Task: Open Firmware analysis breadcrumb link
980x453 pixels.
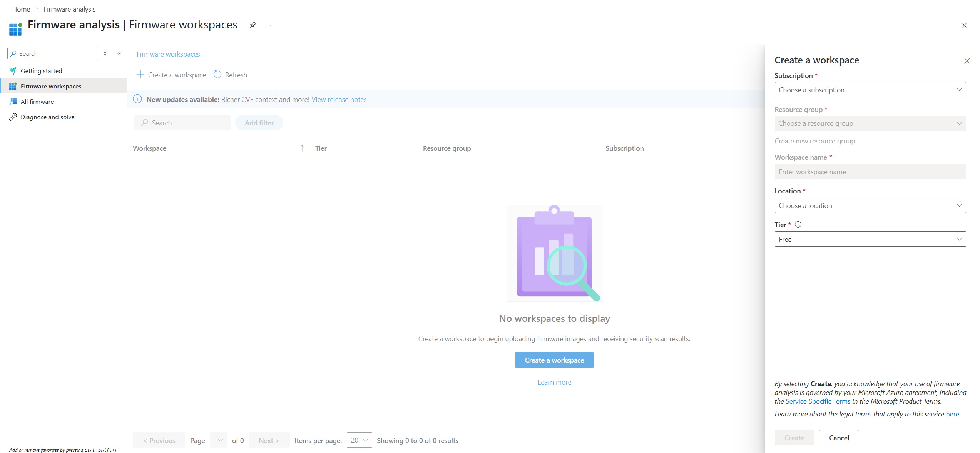Action: 70,9
